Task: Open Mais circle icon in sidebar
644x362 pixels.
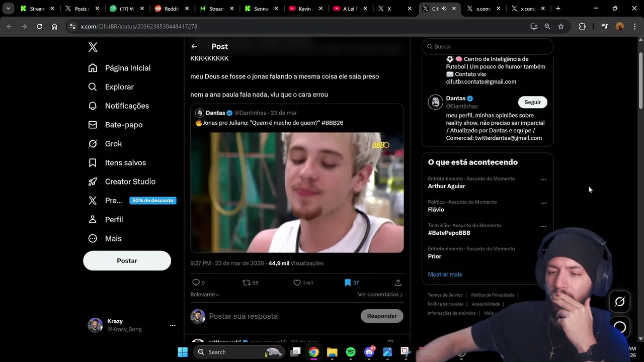Action: [93, 238]
